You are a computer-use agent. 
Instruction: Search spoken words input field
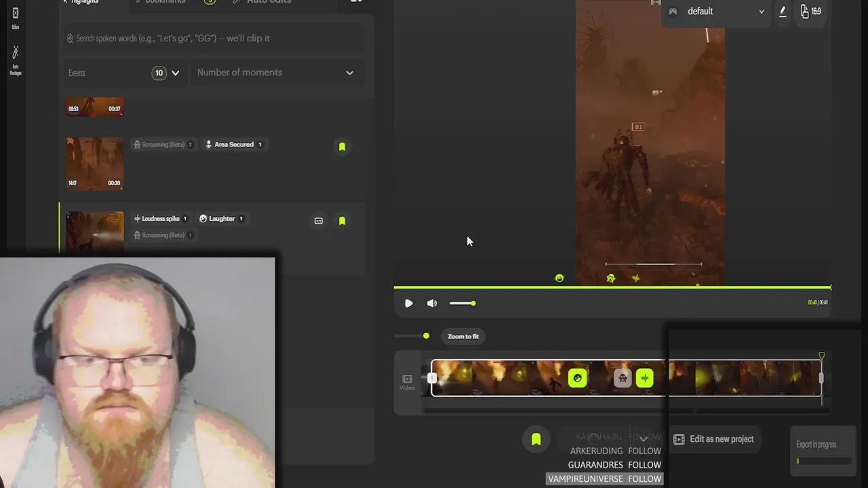click(214, 39)
